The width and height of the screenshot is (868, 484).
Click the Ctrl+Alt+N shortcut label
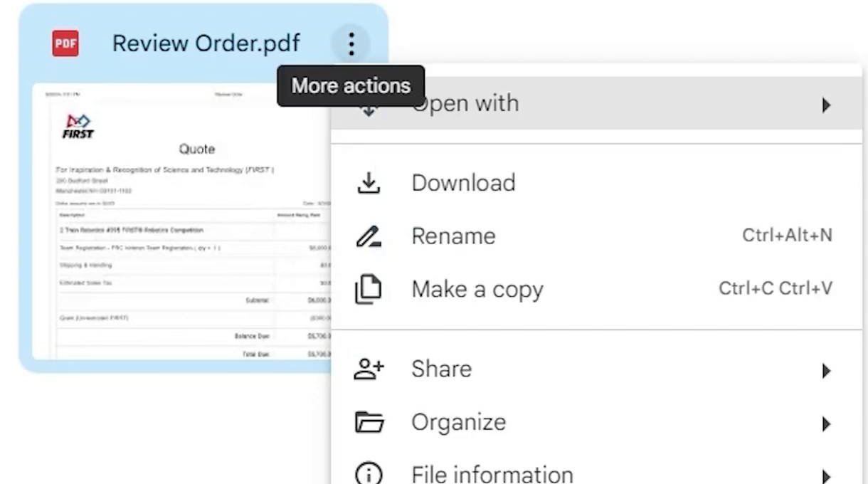(787, 236)
